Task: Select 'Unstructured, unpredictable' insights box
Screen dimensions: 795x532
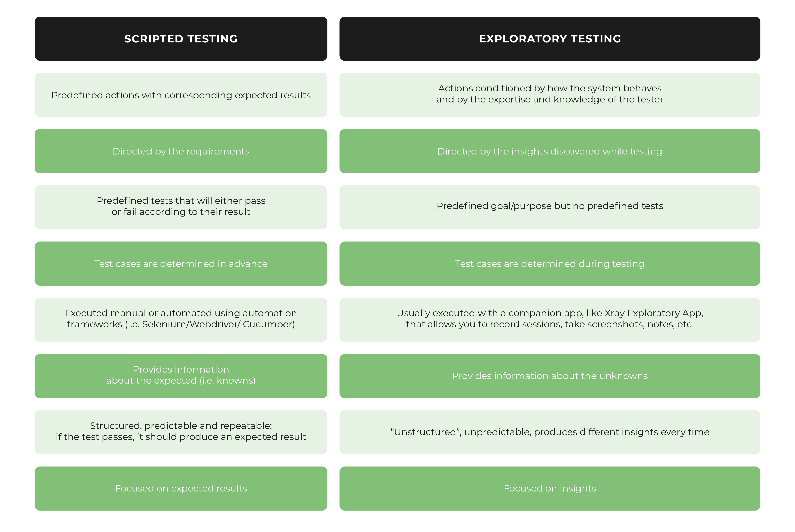Action: [549, 432]
